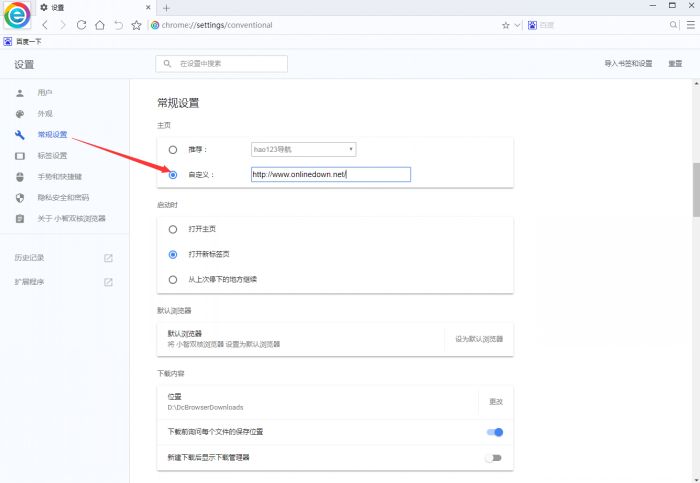700x483 pixels.
Task: Open 用户 settings section
Action: 45,92
